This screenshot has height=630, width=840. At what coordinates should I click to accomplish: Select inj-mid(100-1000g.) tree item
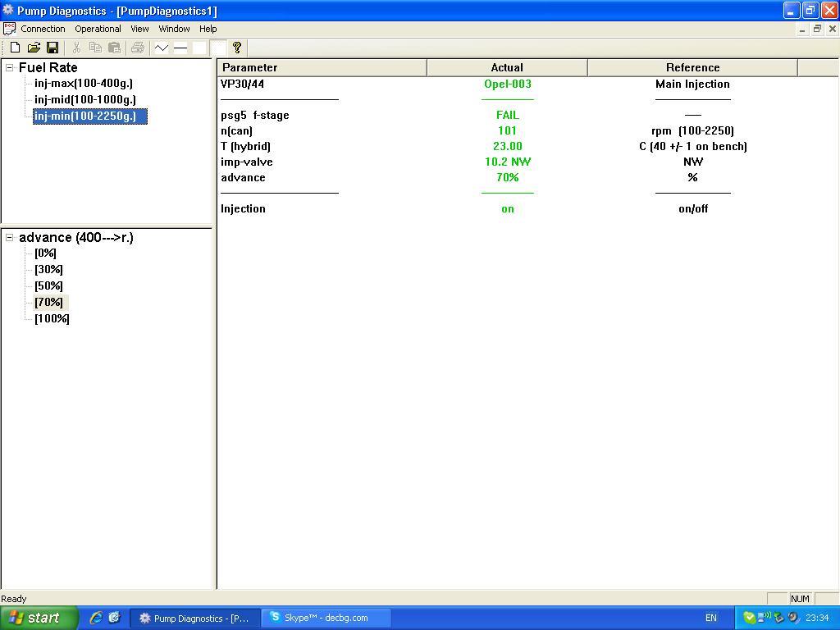point(85,99)
